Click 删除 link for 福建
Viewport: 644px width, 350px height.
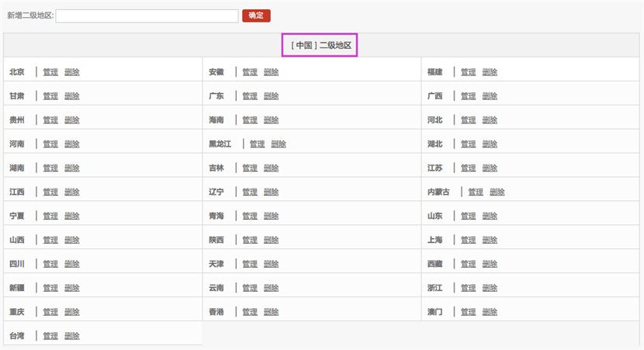tap(490, 72)
